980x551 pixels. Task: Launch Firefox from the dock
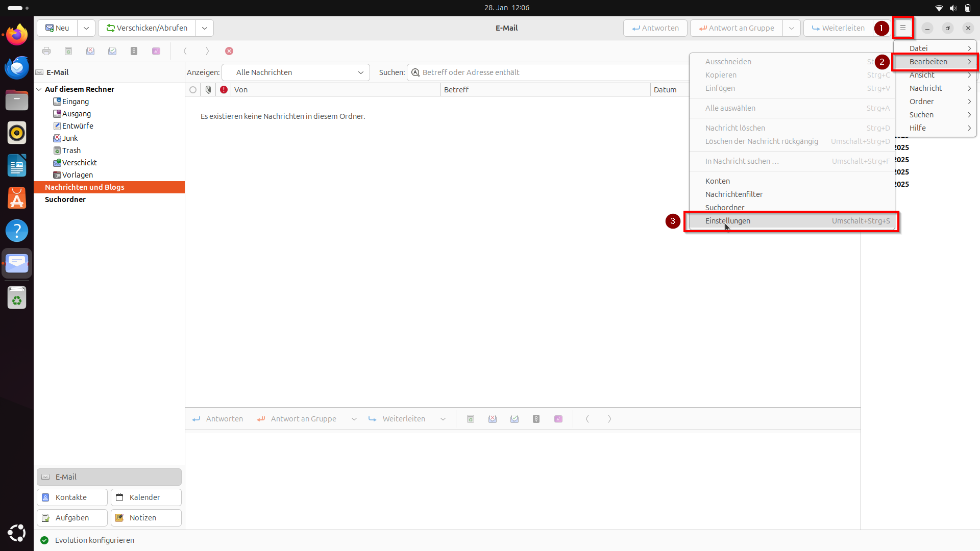(17, 35)
